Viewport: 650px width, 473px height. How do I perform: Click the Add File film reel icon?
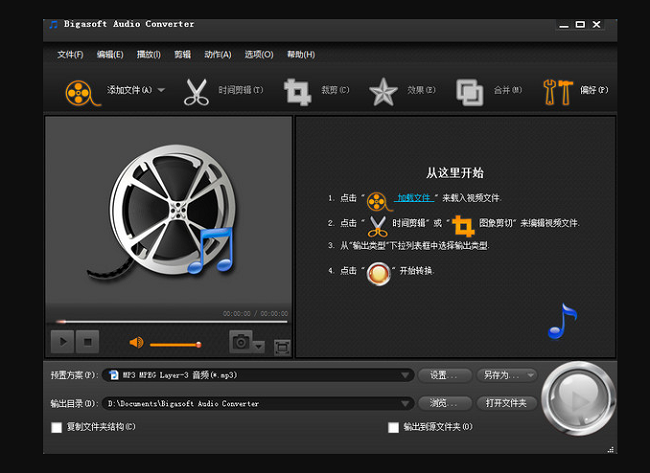(x=82, y=93)
